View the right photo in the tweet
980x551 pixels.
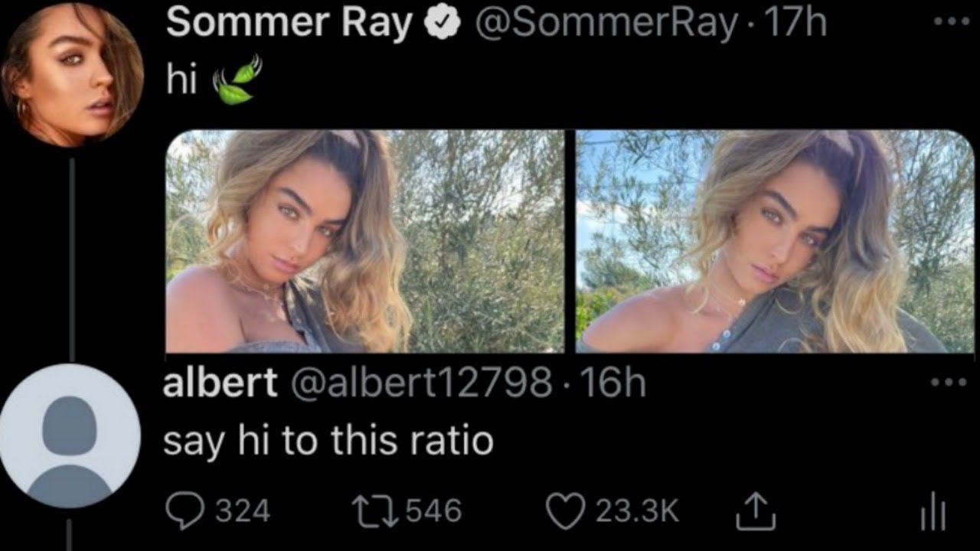click(x=775, y=241)
